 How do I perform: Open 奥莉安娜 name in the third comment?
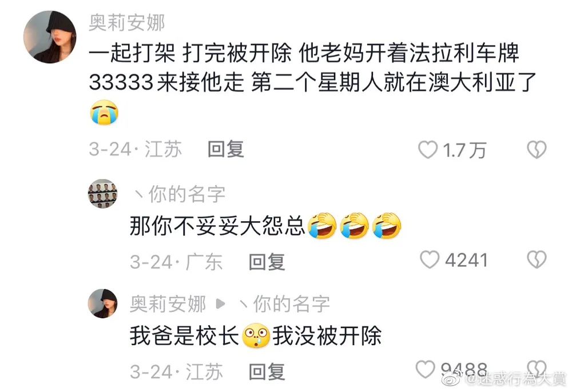pos(168,304)
